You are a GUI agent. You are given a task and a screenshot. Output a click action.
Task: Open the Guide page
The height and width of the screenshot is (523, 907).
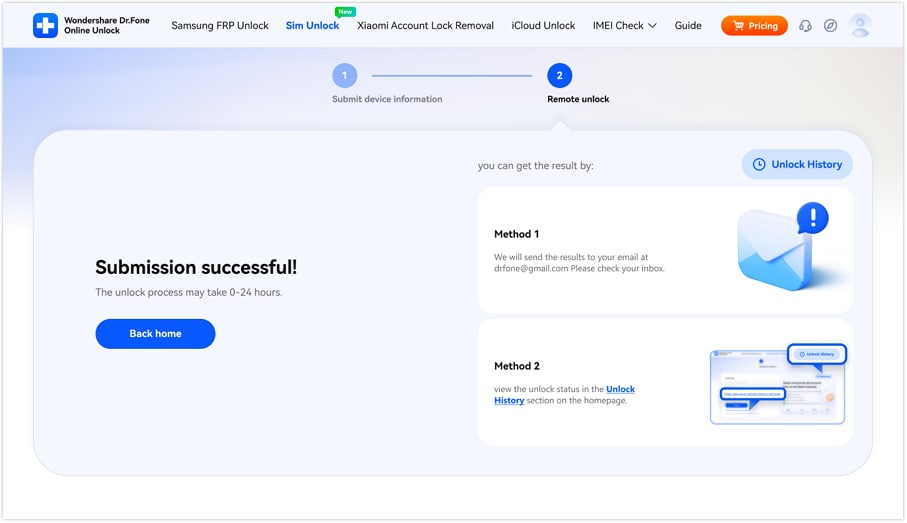click(688, 25)
